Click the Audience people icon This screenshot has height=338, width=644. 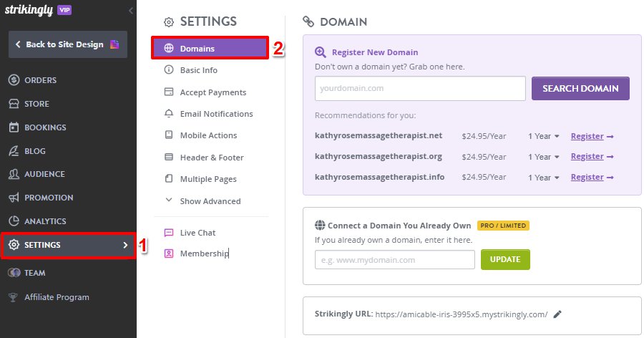pyautogui.click(x=14, y=174)
